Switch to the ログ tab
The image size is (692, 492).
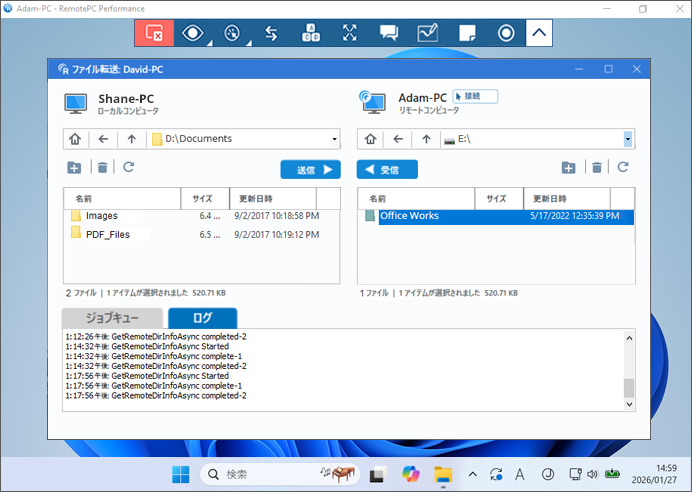(203, 318)
